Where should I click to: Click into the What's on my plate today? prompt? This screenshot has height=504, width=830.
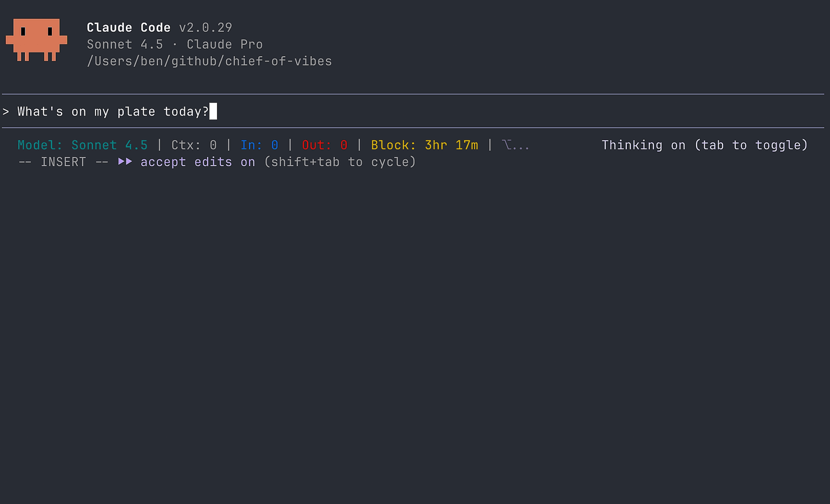click(112, 112)
